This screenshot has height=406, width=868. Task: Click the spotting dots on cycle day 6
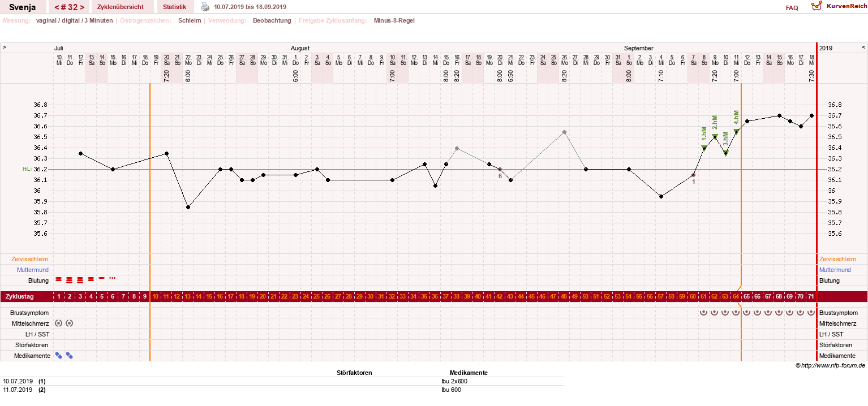(112, 278)
